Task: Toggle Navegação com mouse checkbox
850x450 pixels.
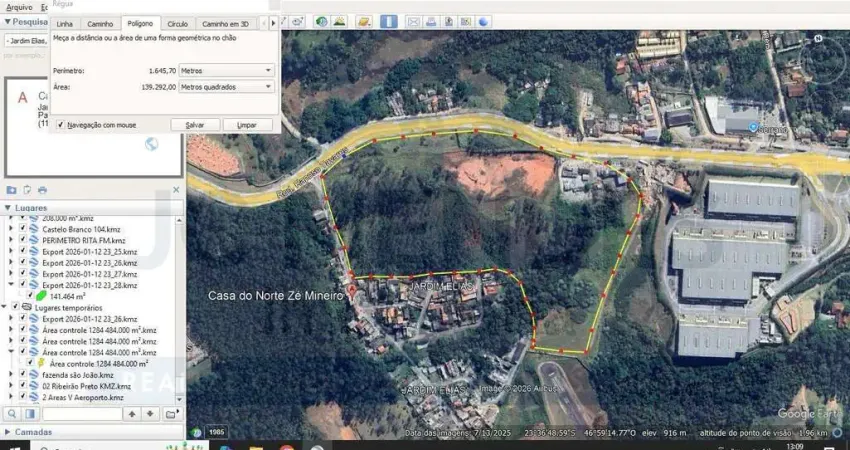Action: (60, 125)
